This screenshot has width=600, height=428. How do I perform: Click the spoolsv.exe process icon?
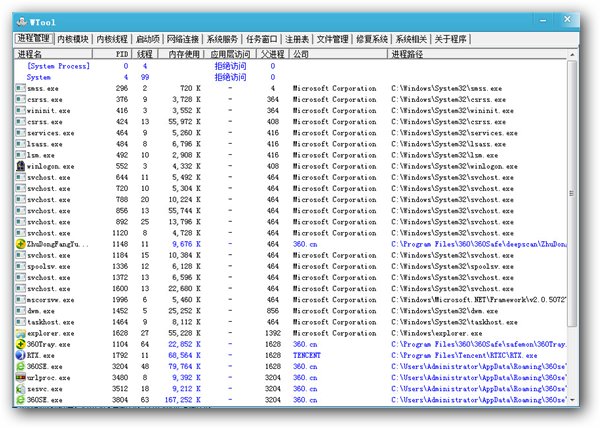pos(20,266)
